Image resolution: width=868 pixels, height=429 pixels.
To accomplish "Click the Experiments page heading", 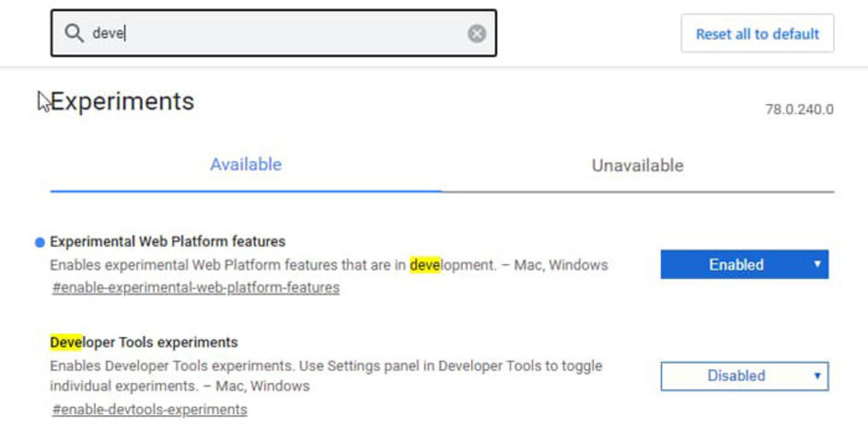I will click(x=122, y=101).
